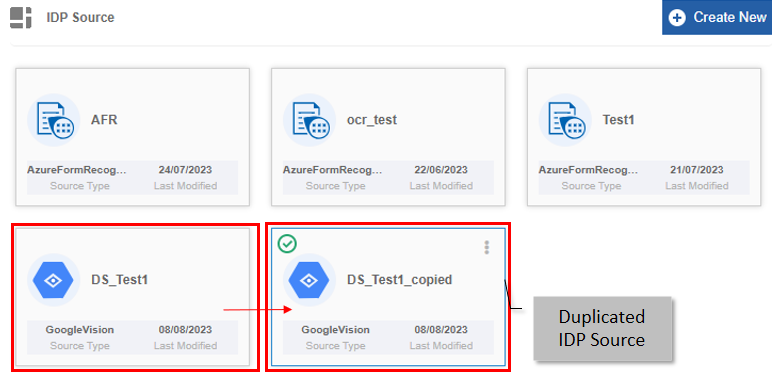Click the 21/07/2023 date on the Test1 card

tap(697, 170)
